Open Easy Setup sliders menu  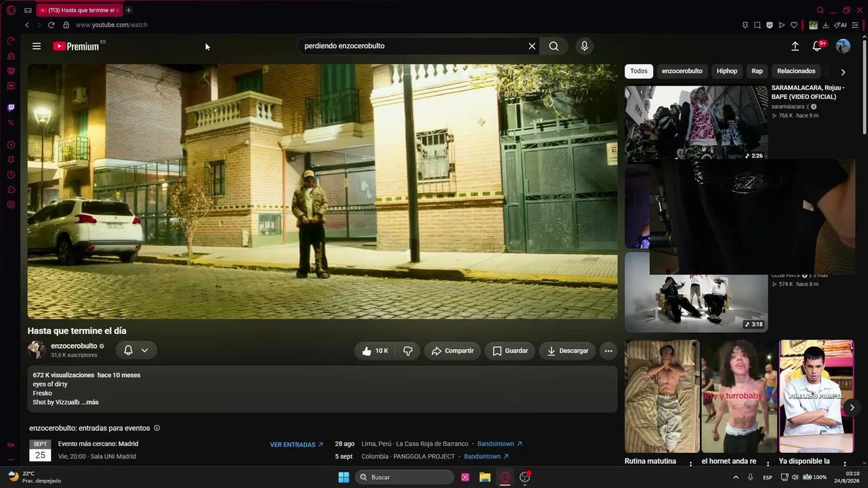855,25
